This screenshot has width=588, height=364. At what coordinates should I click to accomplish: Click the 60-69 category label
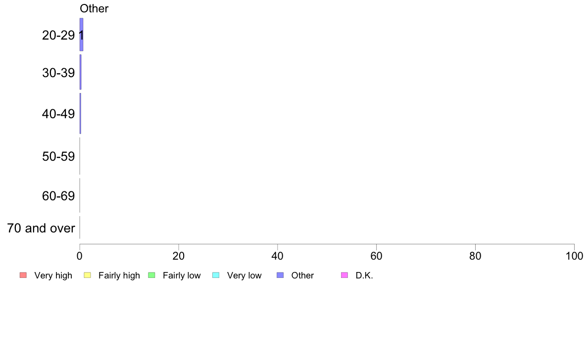pyautogui.click(x=58, y=196)
